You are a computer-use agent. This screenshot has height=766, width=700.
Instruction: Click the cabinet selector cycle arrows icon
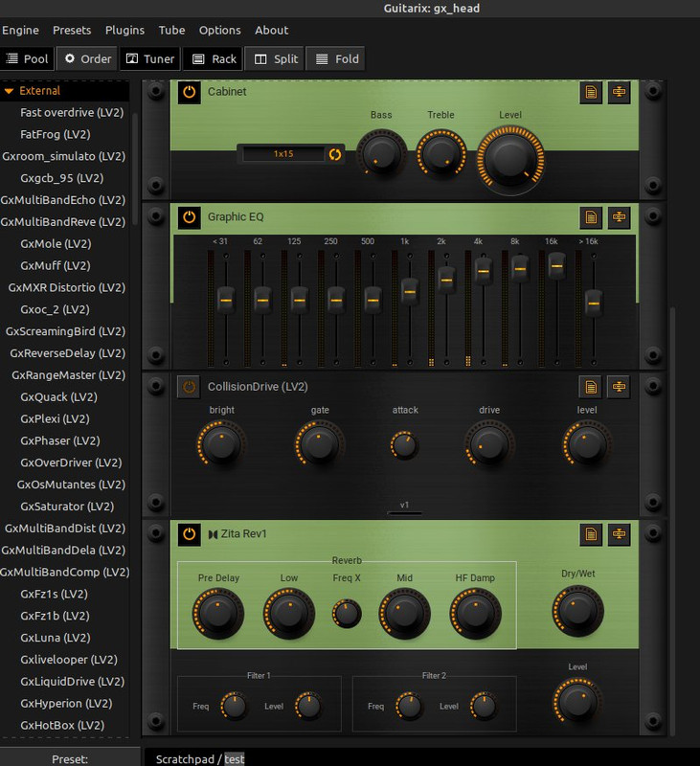[335, 154]
